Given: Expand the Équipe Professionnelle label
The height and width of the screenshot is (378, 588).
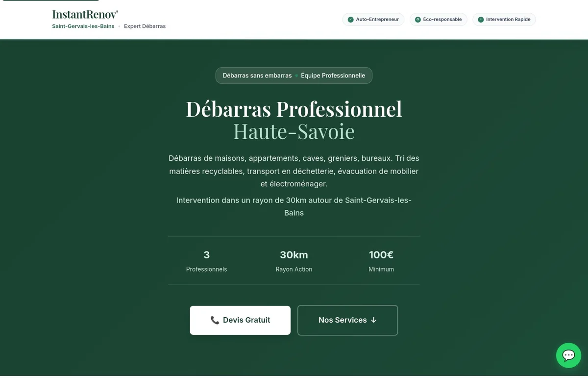Looking at the screenshot, I should [333, 76].
